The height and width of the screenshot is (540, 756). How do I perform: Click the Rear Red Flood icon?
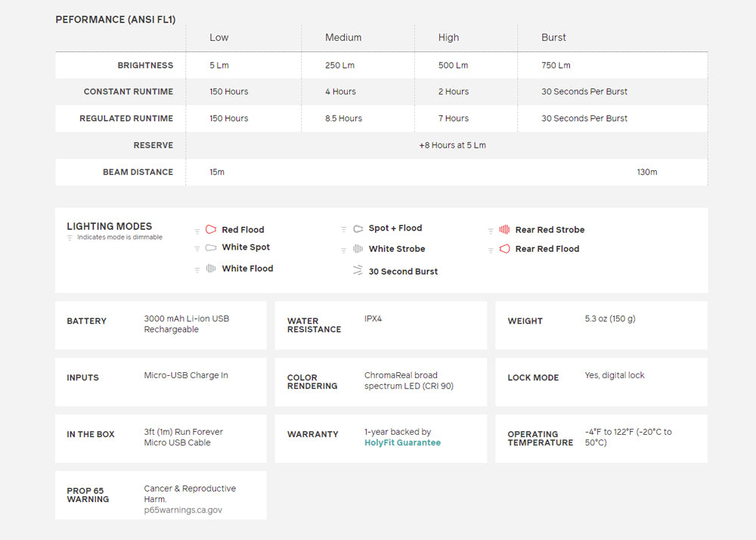pos(504,249)
